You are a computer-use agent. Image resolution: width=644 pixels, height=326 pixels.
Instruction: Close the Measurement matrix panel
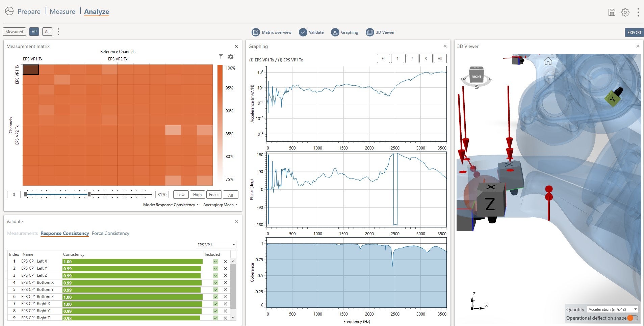tap(236, 46)
